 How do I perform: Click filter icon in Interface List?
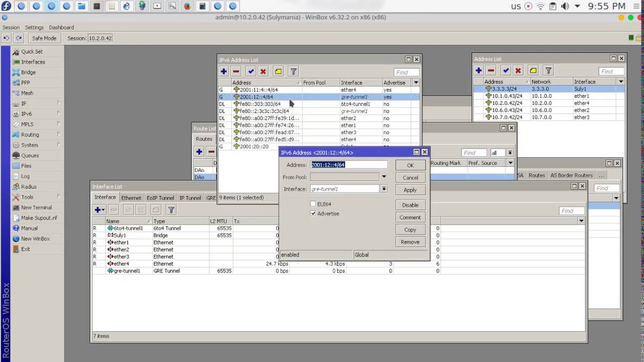(x=171, y=210)
